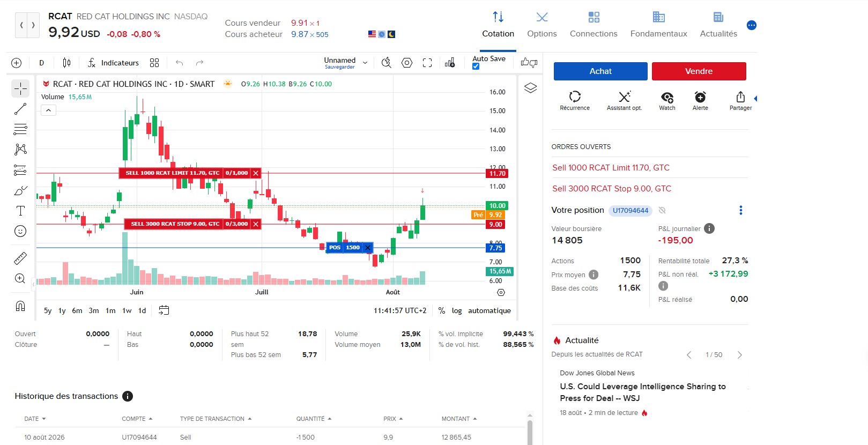
Task: Cancel the Sell 3000 stop order on chart
Action: point(256,224)
